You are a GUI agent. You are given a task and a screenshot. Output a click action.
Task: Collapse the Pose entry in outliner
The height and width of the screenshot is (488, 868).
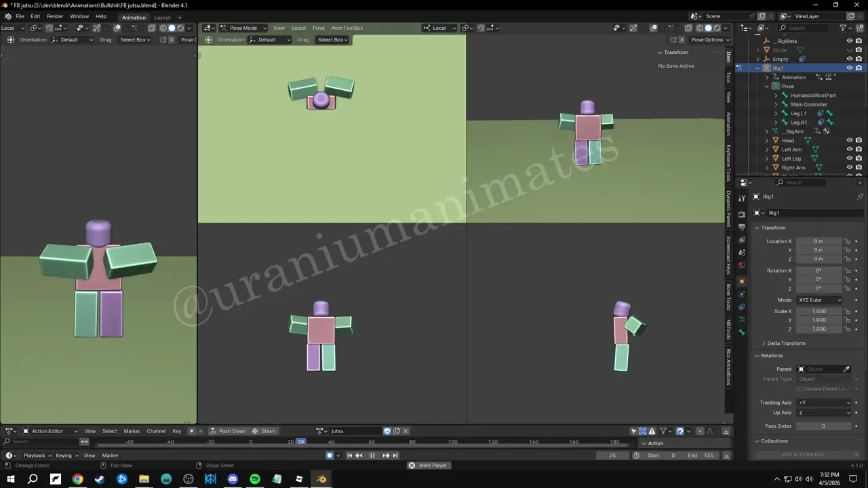pos(767,86)
